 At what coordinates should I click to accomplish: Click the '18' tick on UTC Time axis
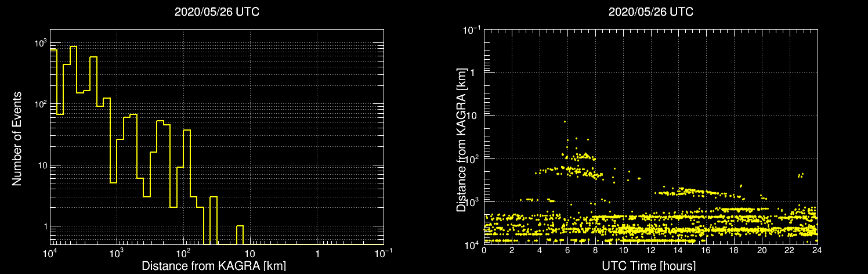click(734, 250)
